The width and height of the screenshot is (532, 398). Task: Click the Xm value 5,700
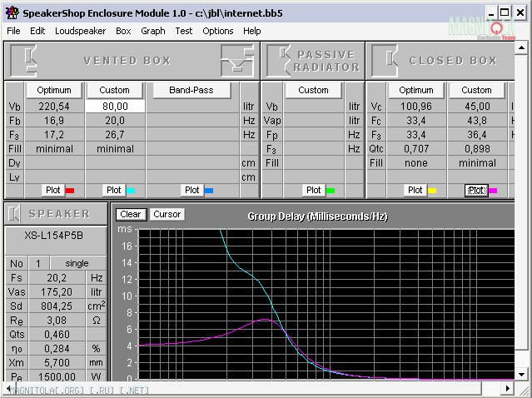[x=57, y=363]
